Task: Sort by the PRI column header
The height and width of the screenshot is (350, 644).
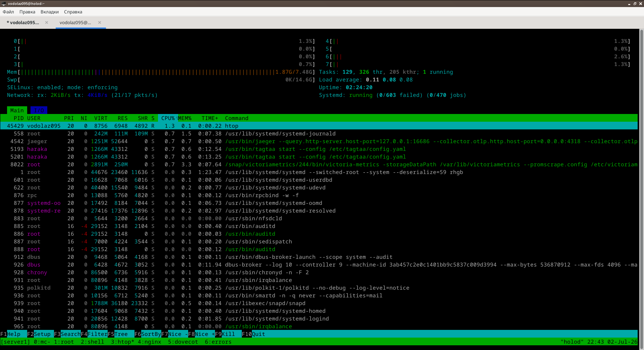Action: point(69,118)
